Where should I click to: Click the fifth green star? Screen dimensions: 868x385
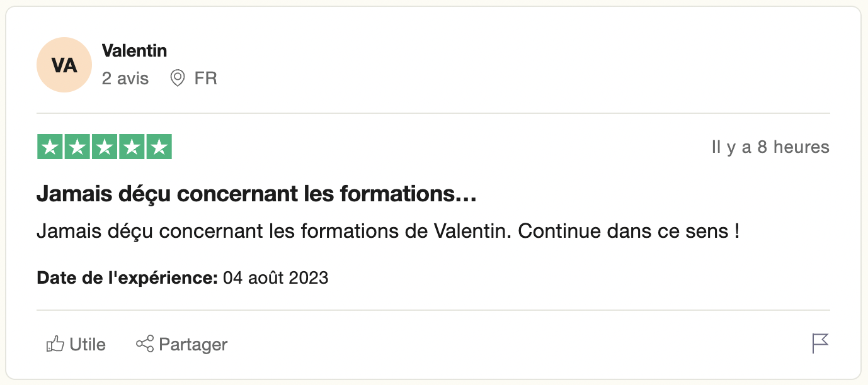coord(159,147)
